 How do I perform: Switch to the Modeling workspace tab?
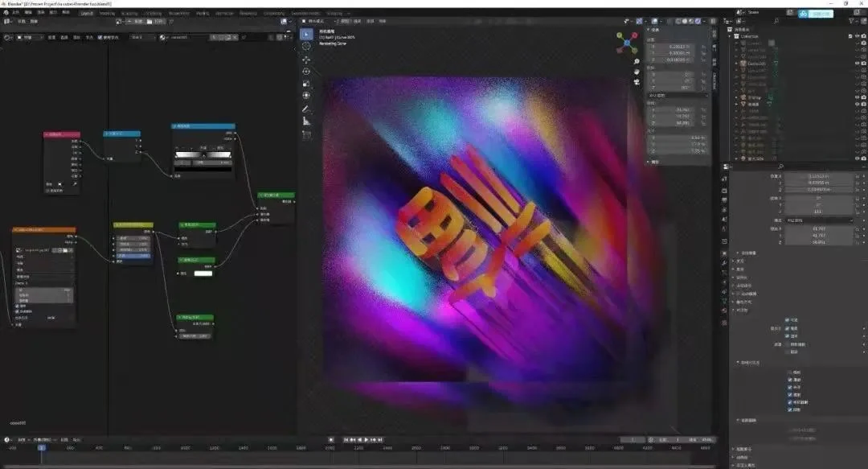click(x=108, y=14)
